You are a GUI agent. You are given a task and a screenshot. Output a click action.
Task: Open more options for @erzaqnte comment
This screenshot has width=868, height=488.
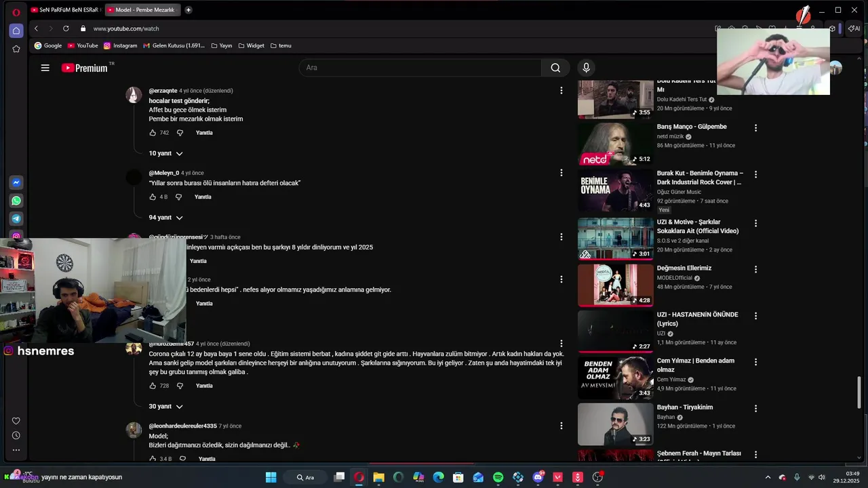(x=561, y=90)
